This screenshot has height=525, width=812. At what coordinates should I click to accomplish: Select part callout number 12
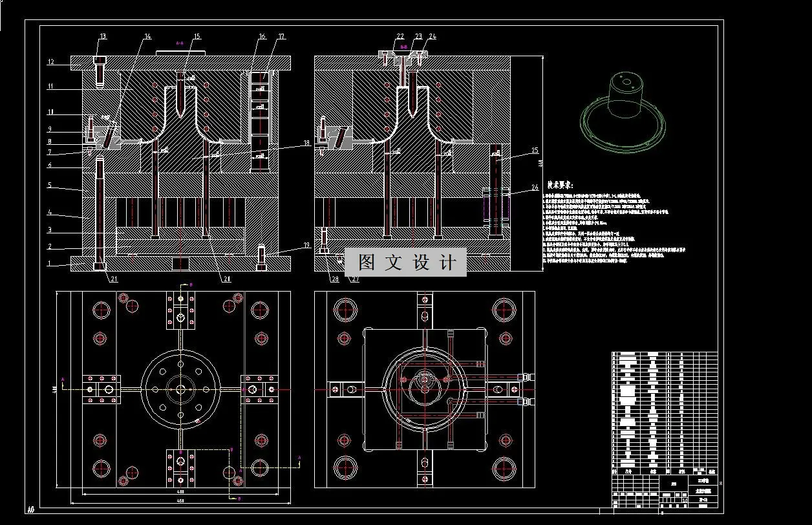(x=50, y=63)
